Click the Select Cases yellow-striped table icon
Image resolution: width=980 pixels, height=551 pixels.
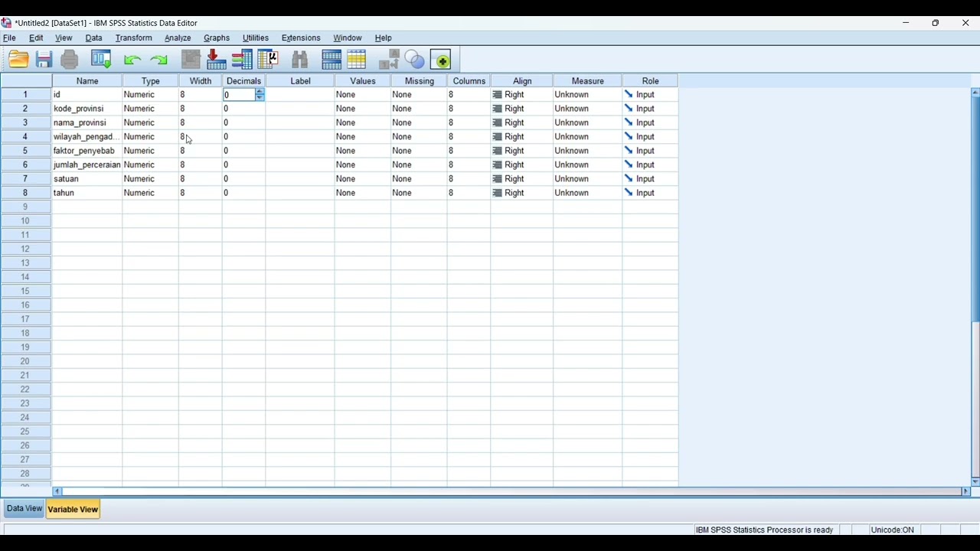click(x=357, y=60)
